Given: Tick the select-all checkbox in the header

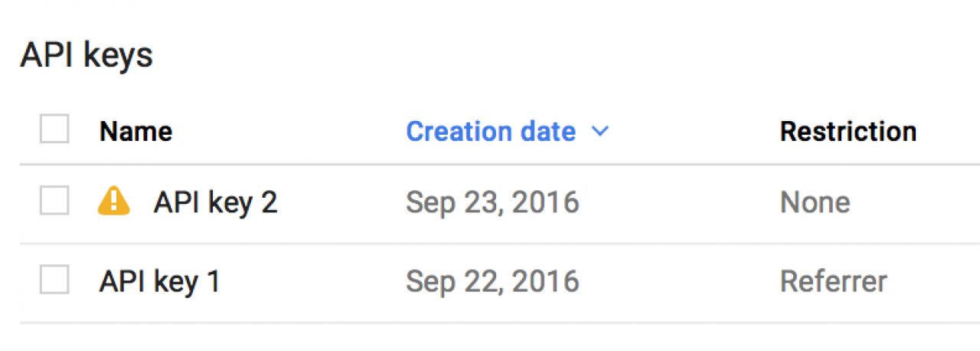Looking at the screenshot, I should [x=54, y=130].
